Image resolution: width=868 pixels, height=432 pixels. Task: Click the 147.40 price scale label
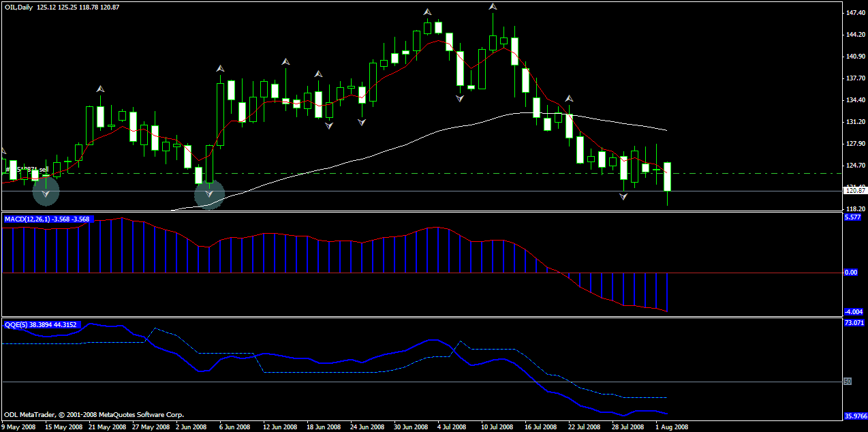click(854, 13)
